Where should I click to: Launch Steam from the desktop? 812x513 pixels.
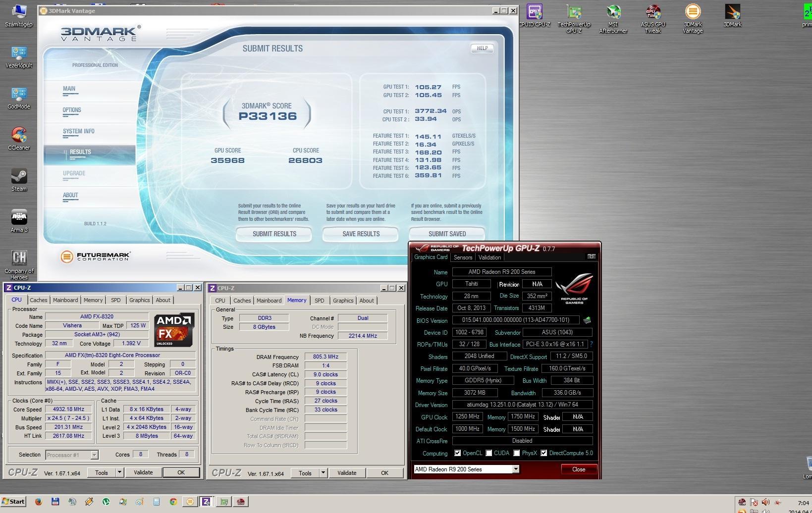pos(19,180)
